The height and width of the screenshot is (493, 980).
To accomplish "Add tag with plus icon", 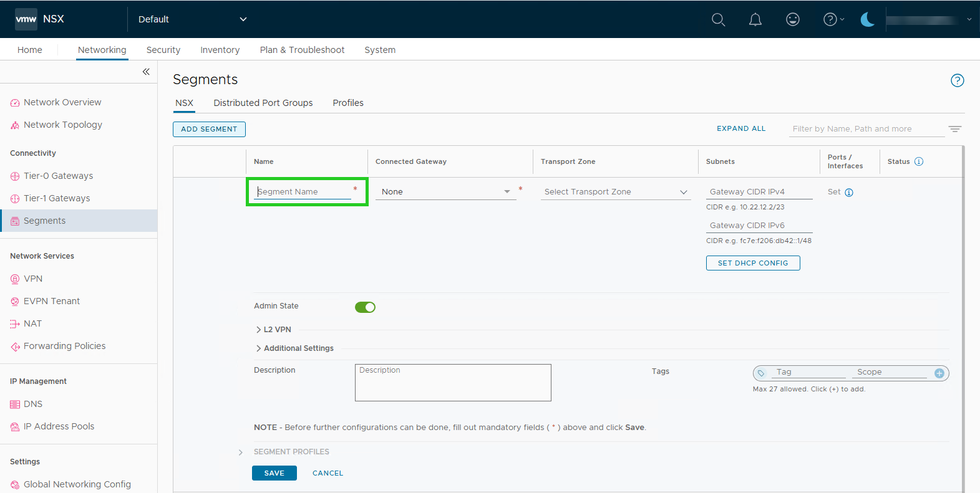I will [x=939, y=373].
